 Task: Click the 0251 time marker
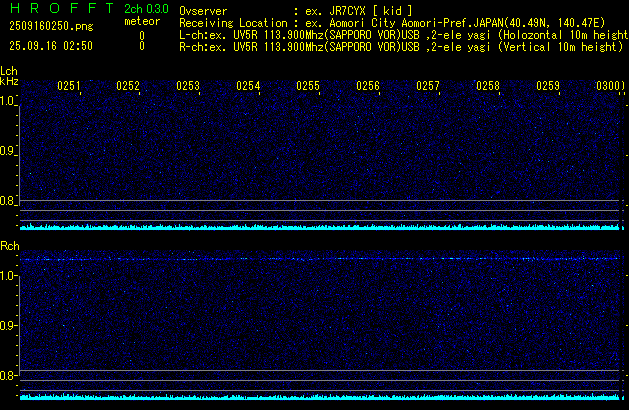pyautogui.click(x=69, y=86)
